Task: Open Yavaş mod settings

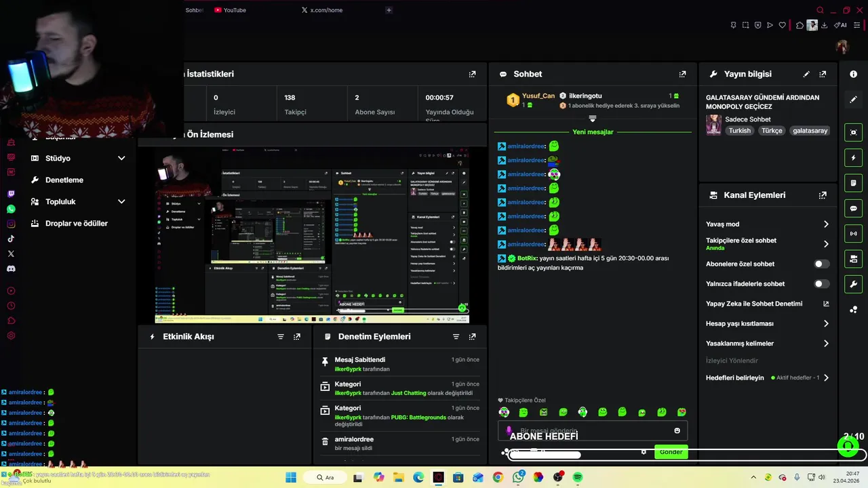Action: point(767,224)
